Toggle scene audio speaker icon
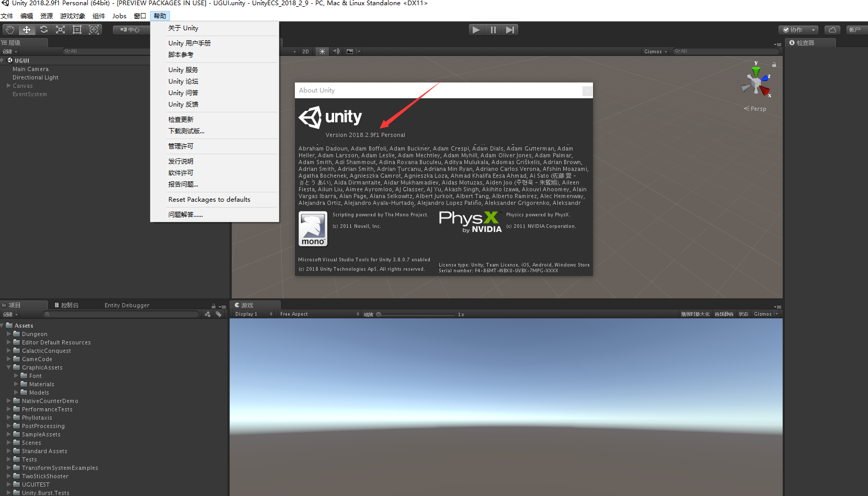The image size is (868, 496). coord(336,51)
